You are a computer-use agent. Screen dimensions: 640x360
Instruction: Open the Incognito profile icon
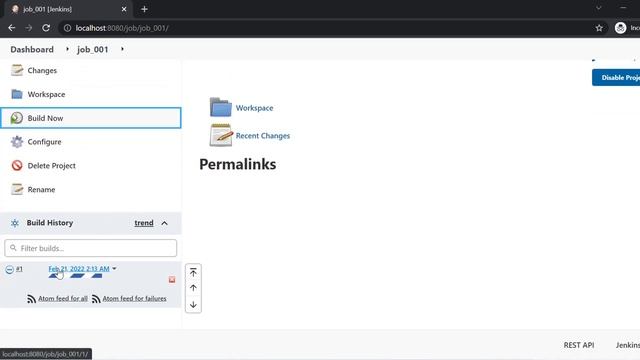pyautogui.click(x=620, y=28)
